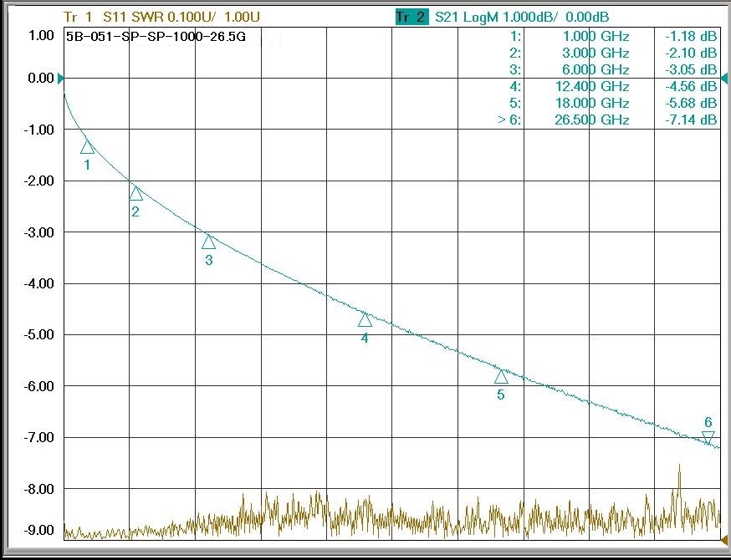The image size is (731, 560).
Task: Click the -8.00 y-axis label
Action: tap(39, 489)
